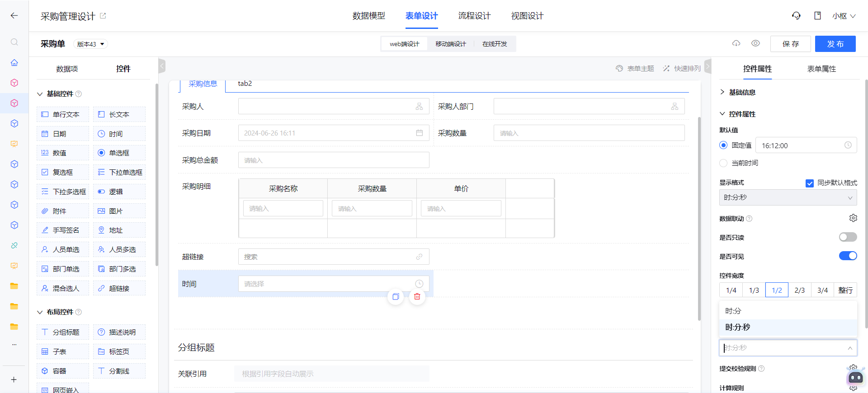Add the 人员多选 control
Image resolution: width=868 pixels, height=393 pixels.
click(x=119, y=249)
